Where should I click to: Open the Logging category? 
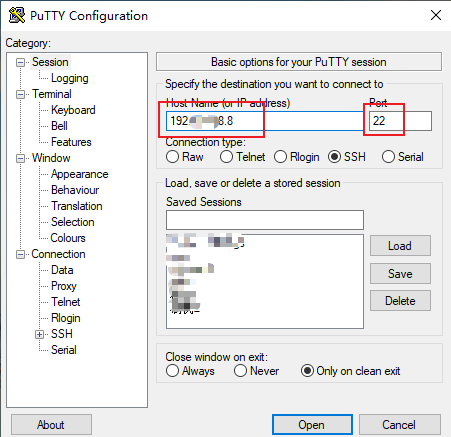[x=70, y=78]
